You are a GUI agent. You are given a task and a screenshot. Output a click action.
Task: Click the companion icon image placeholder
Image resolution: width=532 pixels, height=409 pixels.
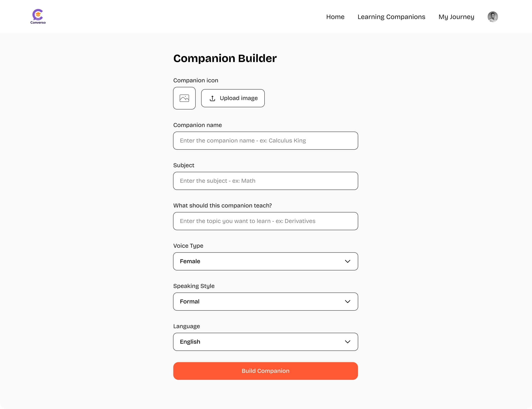coord(184,98)
